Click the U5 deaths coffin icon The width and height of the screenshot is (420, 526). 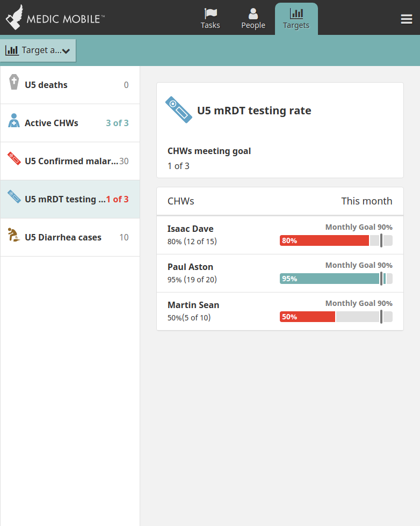point(14,82)
